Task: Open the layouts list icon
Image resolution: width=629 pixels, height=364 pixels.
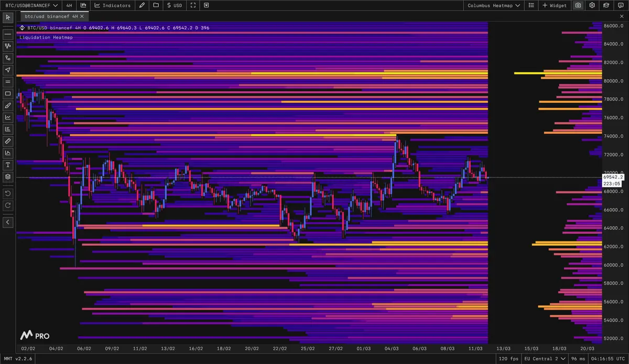Action: (531, 5)
